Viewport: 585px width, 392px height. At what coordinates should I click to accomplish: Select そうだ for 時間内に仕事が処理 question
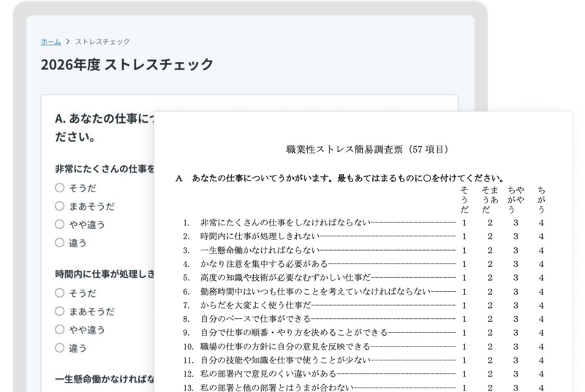click(x=60, y=293)
